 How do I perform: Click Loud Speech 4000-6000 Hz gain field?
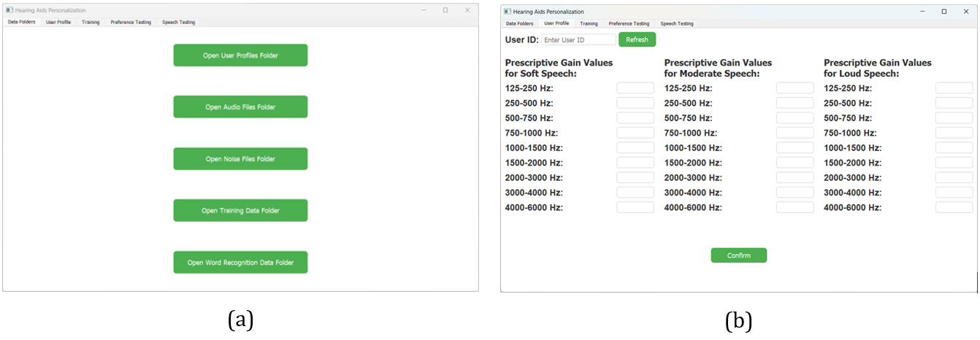click(954, 208)
